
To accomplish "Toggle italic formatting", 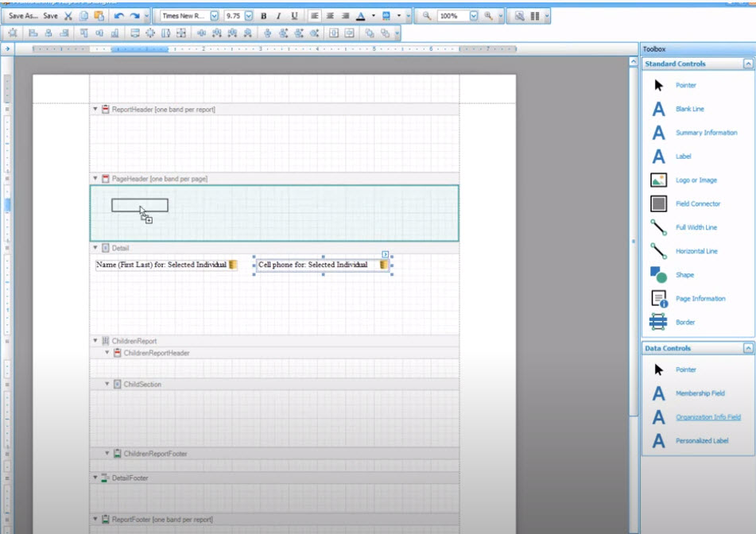I will click(279, 16).
